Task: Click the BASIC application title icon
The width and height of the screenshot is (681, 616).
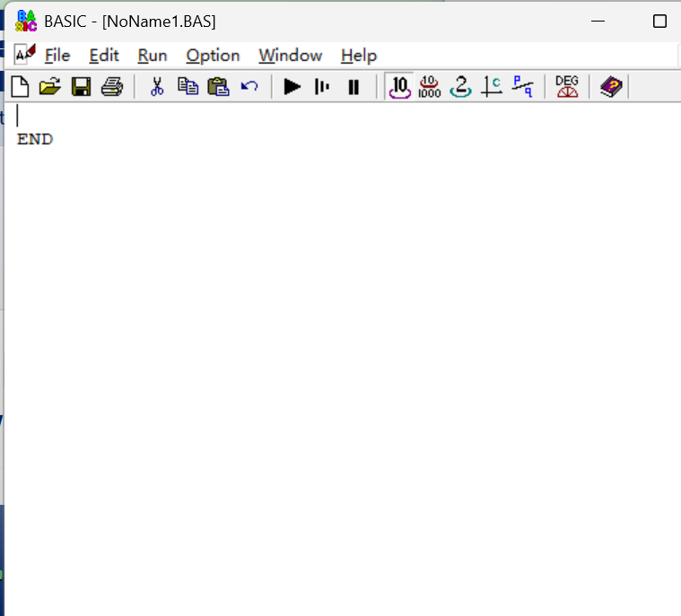Action: click(x=26, y=22)
